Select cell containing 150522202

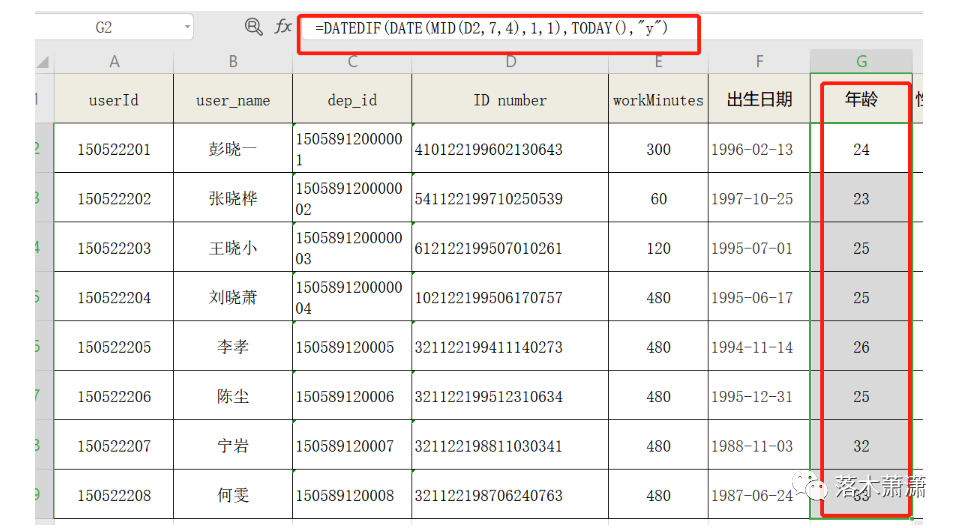click(x=114, y=198)
